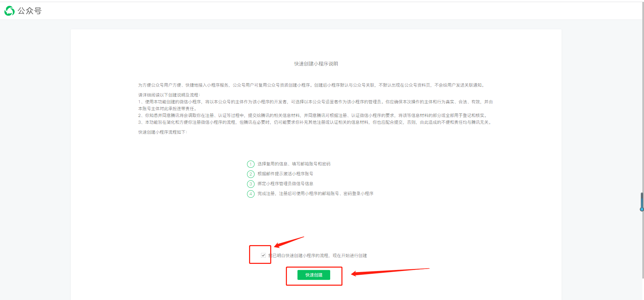Click the 绑定小程序管理员微信号信息 step text

coord(285,184)
